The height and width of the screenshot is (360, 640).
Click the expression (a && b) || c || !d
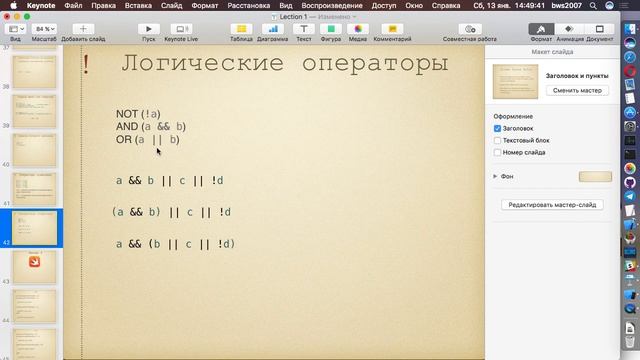click(171, 212)
